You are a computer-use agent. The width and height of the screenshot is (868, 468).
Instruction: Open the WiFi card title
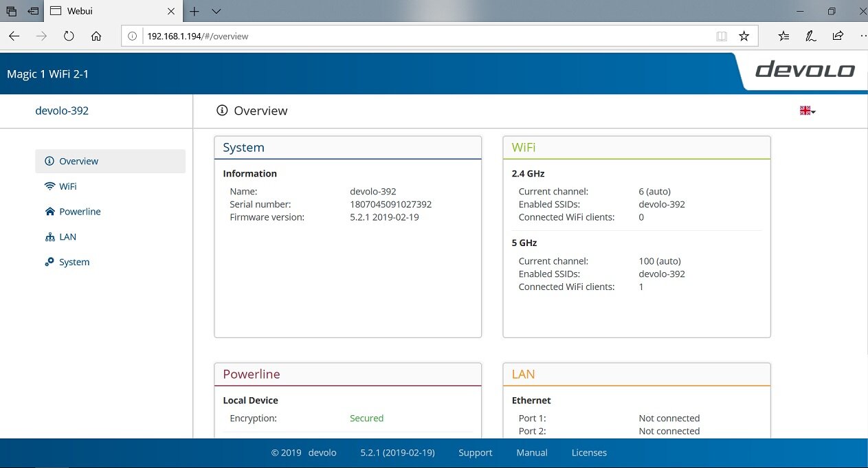(x=524, y=148)
